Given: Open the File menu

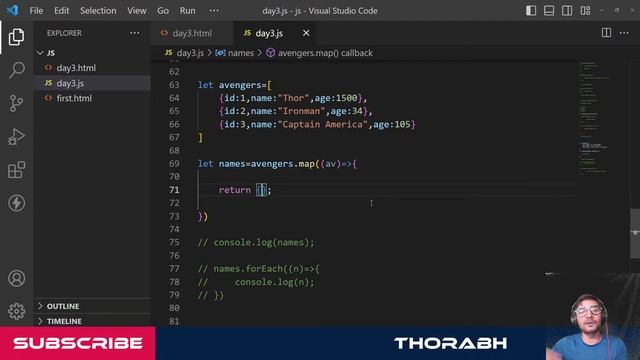Looking at the screenshot, I should coord(36,11).
